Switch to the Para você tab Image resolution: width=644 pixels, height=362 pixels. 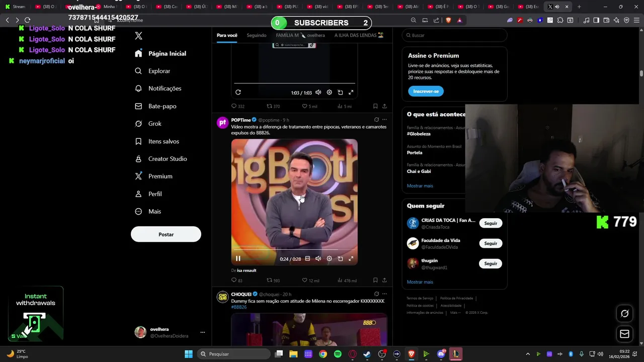coord(227,35)
